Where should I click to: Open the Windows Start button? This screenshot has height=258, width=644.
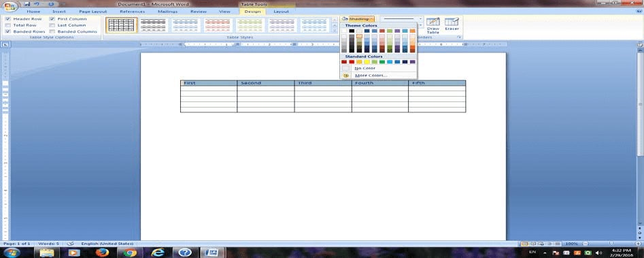coord(12,253)
